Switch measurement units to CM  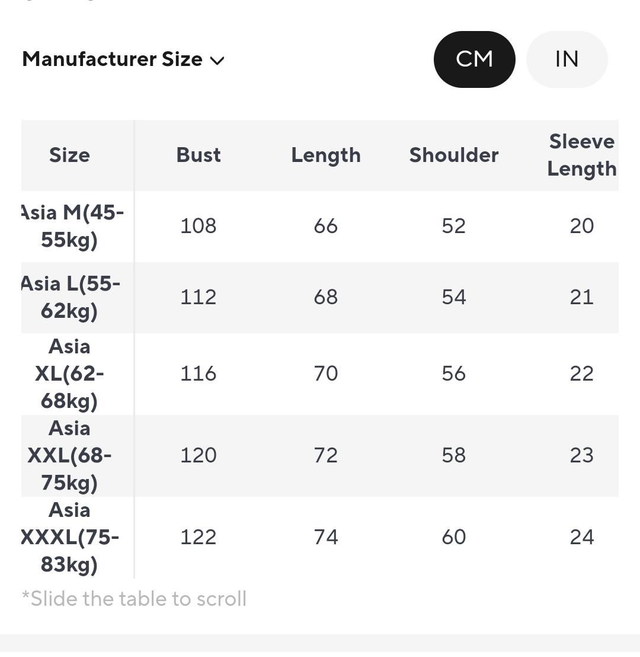coord(474,59)
